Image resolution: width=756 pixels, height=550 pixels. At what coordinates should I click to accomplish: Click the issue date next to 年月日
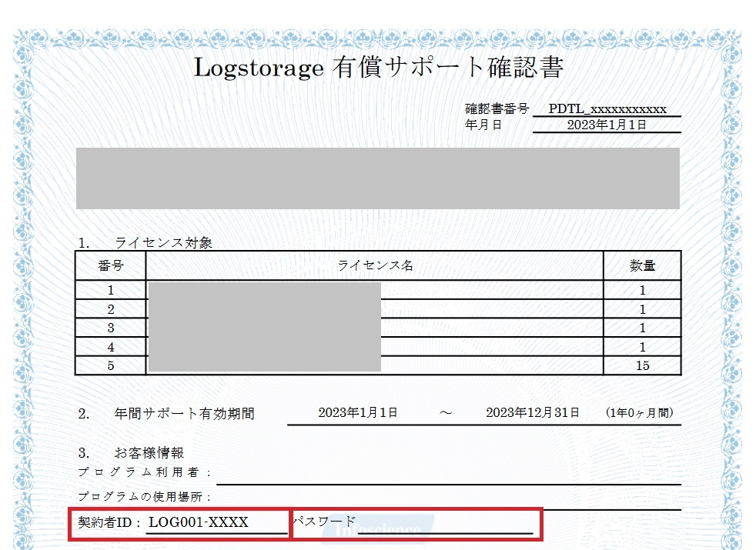(607, 125)
